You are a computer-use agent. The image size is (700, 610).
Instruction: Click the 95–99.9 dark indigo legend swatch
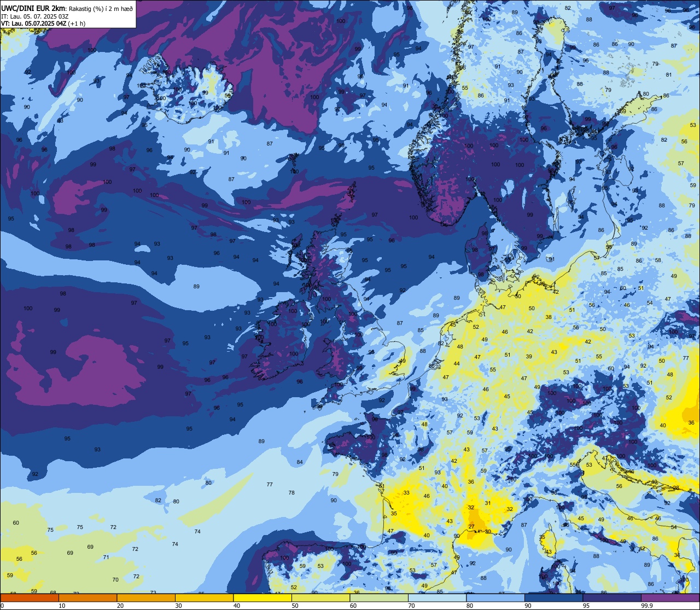tap(612, 598)
